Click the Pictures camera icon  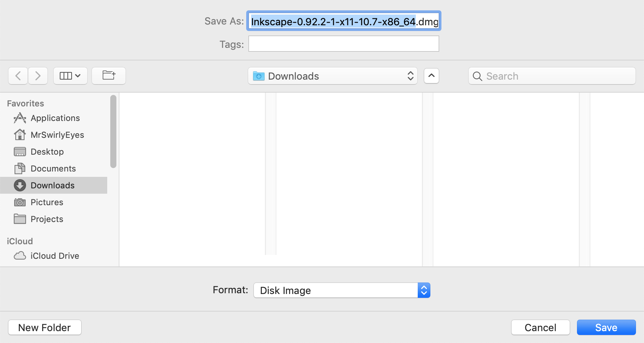tap(20, 202)
